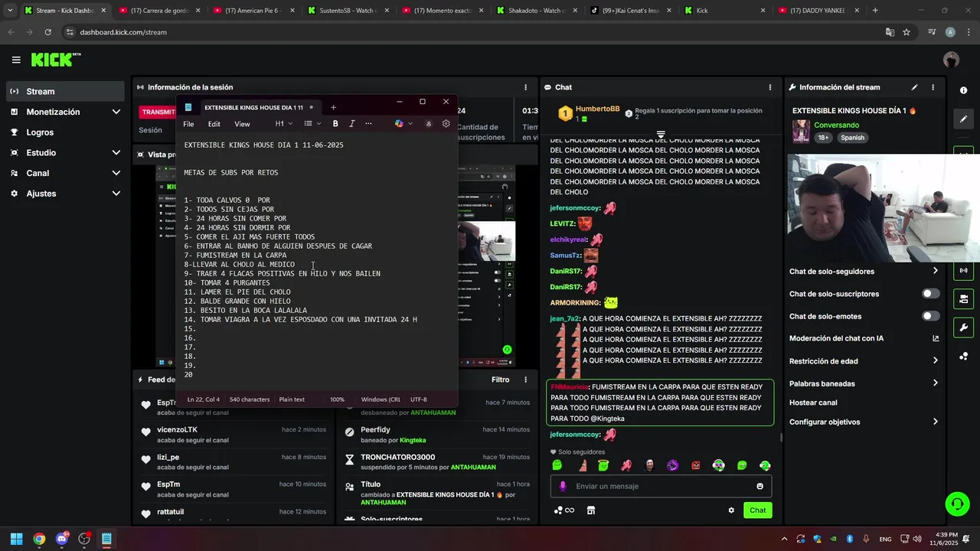Viewport: 980px width, 551px height.
Task: Open chat settings gear
Action: [731, 510]
